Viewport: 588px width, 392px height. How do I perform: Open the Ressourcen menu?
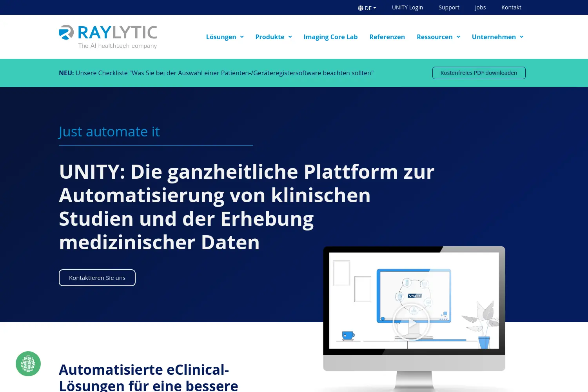coord(434,37)
